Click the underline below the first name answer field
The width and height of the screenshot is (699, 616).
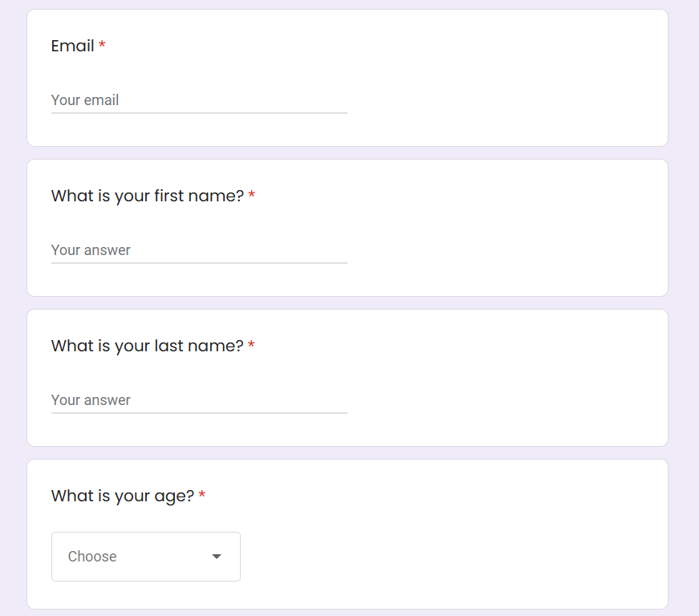click(199, 263)
